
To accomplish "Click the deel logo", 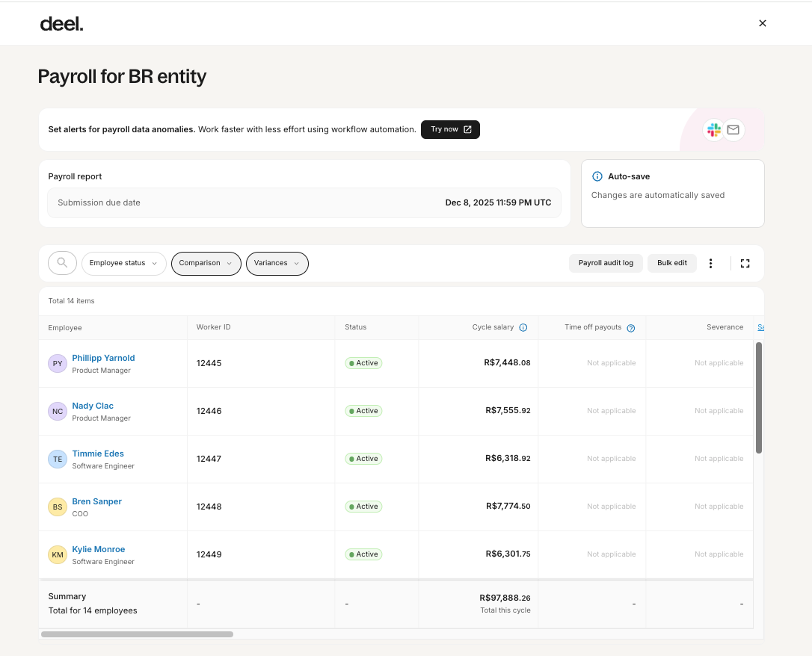I will pyautogui.click(x=61, y=24).
